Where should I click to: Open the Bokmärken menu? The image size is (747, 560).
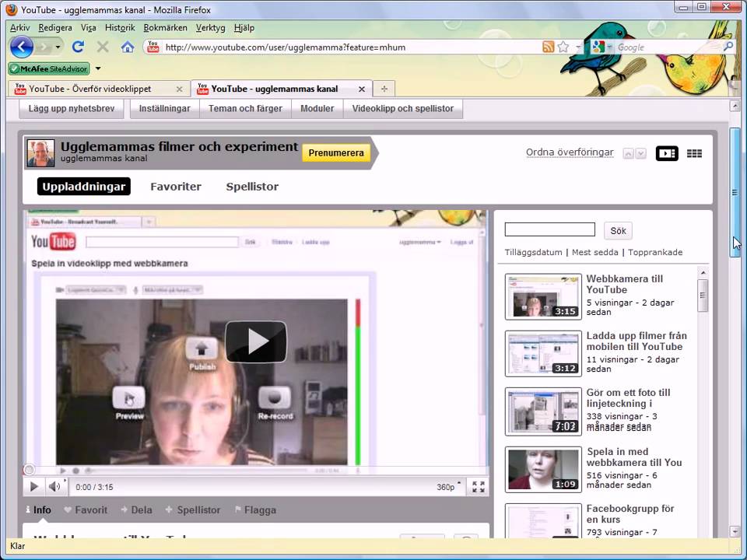tap(165, 28)
